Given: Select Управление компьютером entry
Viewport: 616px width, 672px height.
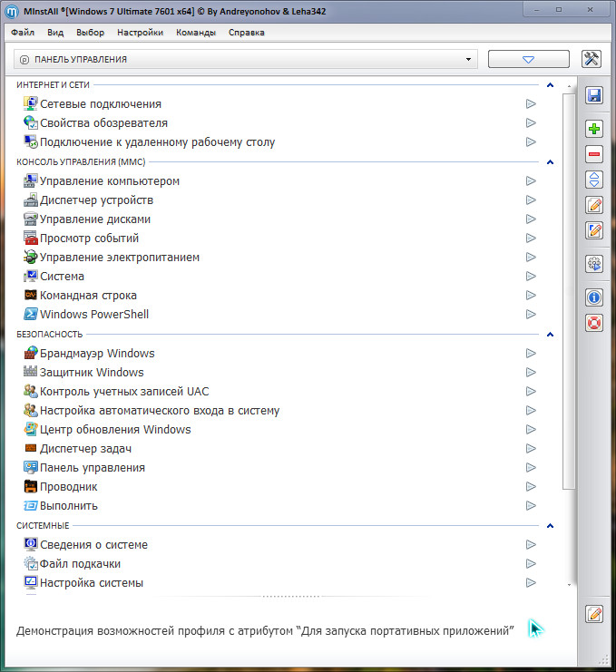Looking at the screenshot, I should pyautogui.click(x=110, y=180).
